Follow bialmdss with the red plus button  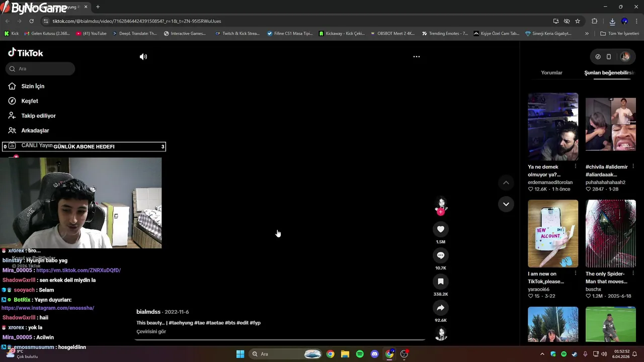click(x=441, y=212)
